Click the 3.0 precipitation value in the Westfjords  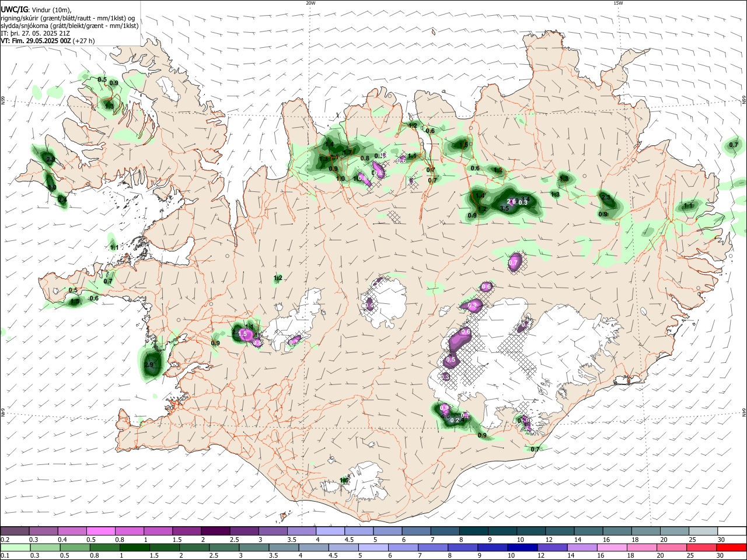tap(52, 188)
